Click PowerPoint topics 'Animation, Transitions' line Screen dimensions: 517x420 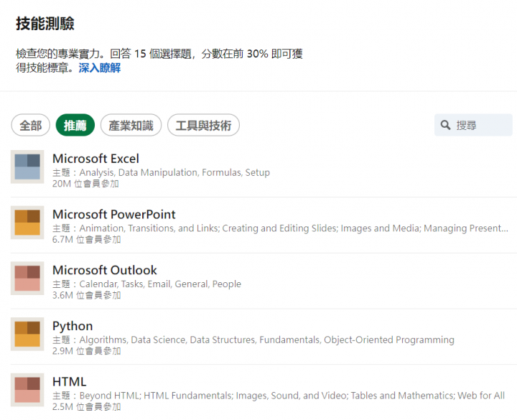pos(280,228)
